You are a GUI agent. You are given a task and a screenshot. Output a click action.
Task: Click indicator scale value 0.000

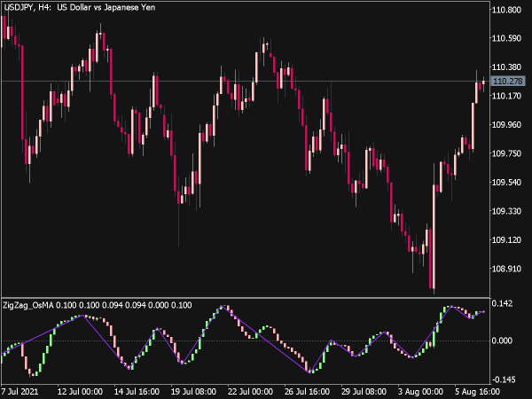tap(502, 340)
